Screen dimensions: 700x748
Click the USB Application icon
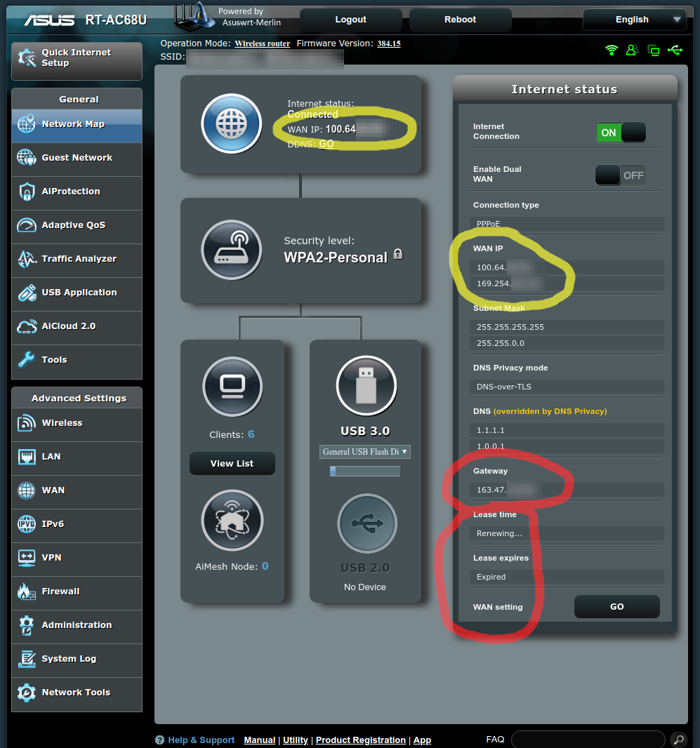click(x=27, y=293)
